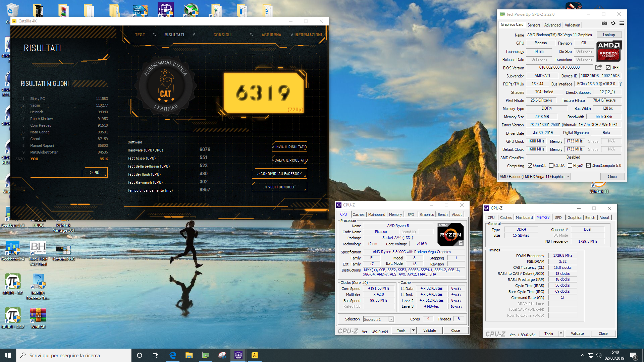The height and width of the screenshot is (362, 644).
Task: Open the TEST tab in Catzilla
Action: (x=140, y=35)
